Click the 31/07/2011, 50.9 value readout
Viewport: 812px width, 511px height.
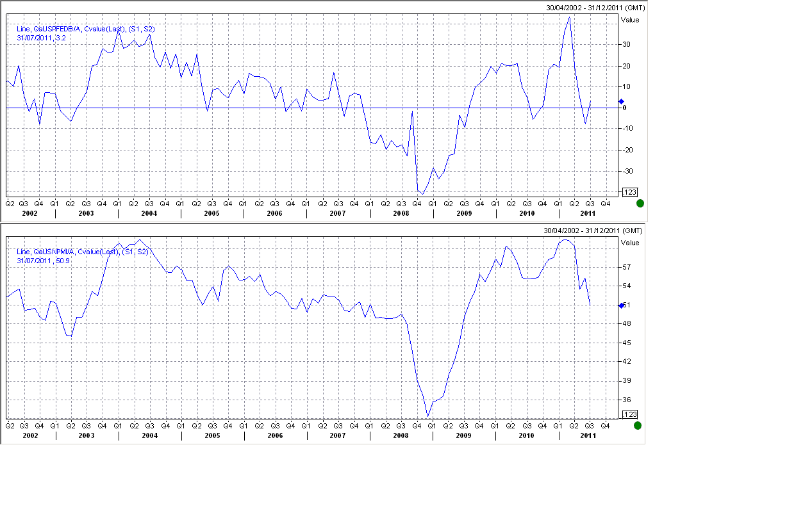pos(43,261)
